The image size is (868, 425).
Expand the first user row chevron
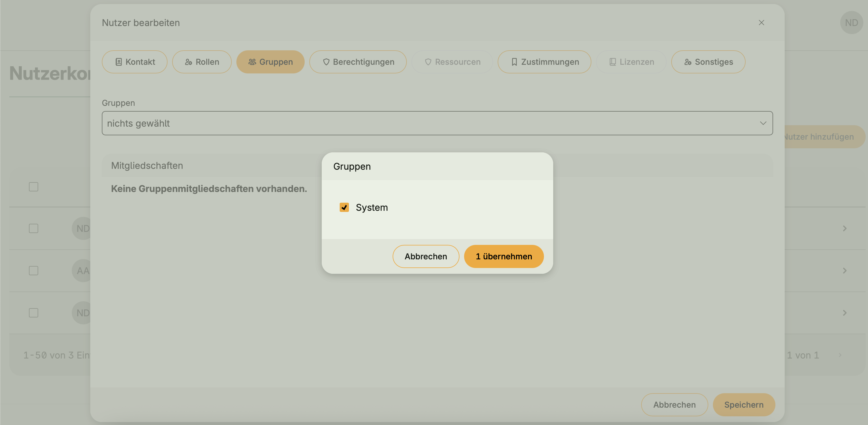[x=844, y=228]
